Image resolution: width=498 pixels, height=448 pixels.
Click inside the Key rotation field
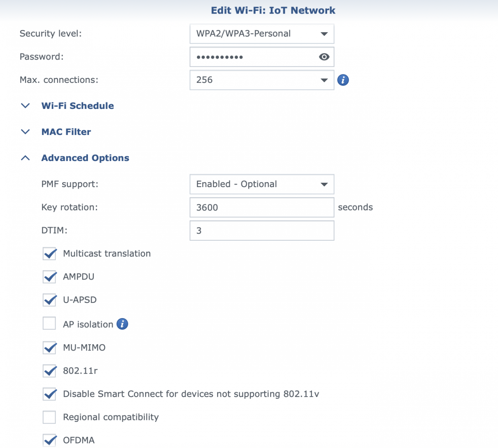[261, 207]
